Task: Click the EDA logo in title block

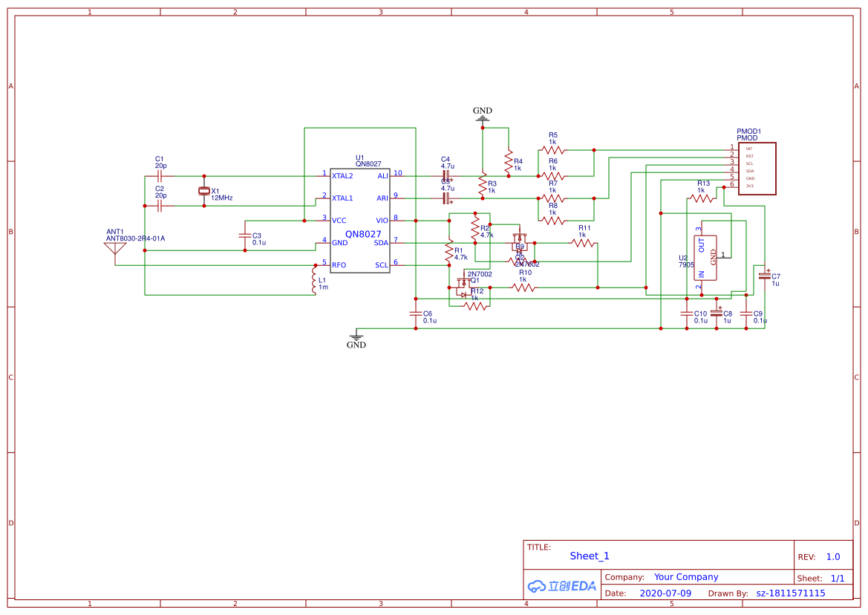Action: [x=561, y=586]
